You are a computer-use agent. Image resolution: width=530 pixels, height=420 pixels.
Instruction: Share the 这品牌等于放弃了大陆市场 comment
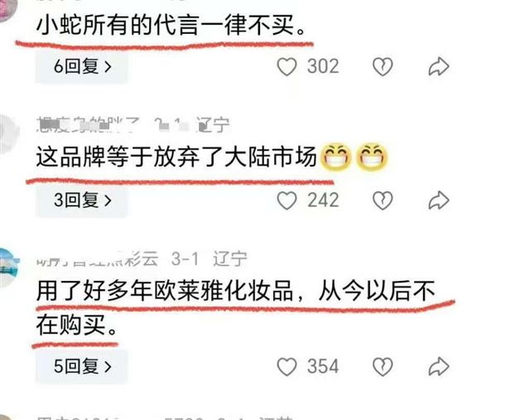tap(439, 200)
